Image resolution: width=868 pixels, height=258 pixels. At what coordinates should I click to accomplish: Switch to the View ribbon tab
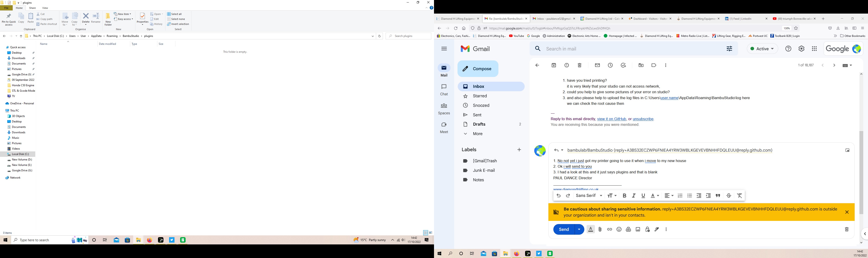point(45,8)
